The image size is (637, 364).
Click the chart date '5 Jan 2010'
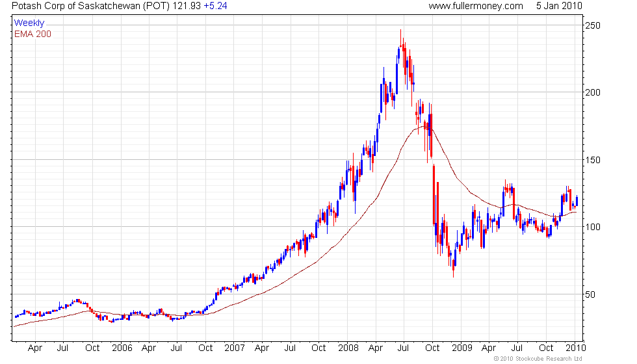[x=559, y=6]
